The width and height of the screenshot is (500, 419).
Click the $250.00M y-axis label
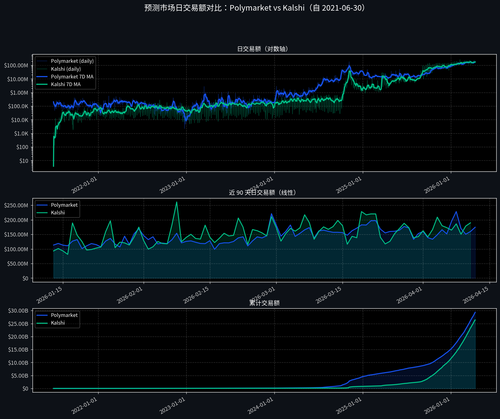point(16,206)
